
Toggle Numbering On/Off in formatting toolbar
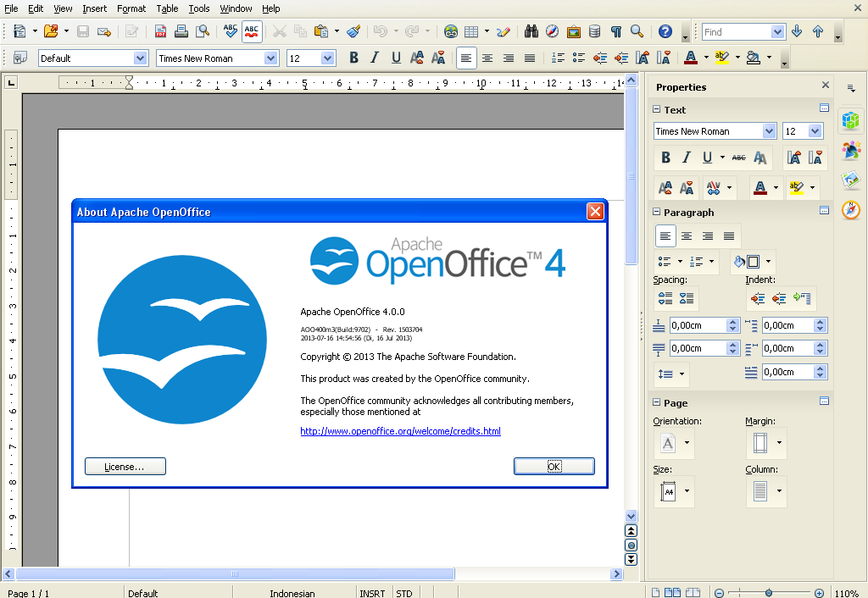point(558,58)
